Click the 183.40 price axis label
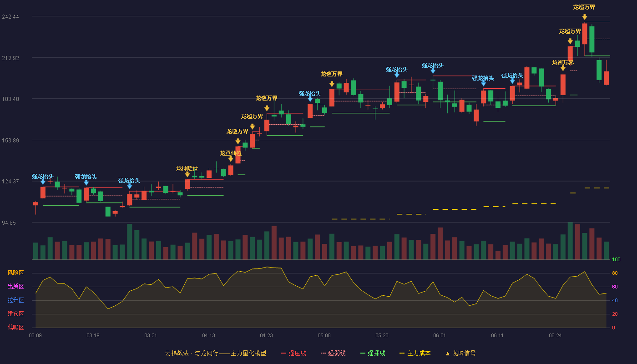The width and height of the screenshot is (637, 364). click(x=10, y=99)
